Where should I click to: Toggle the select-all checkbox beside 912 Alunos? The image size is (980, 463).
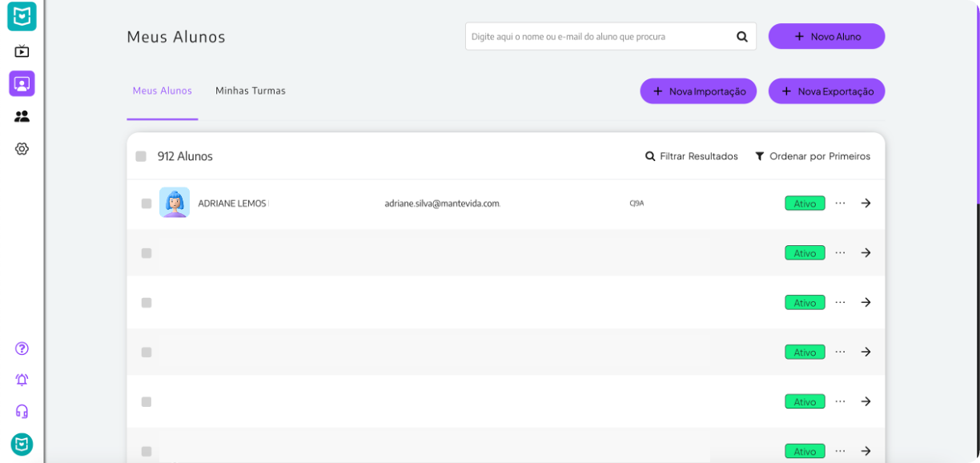pos(141,156)
